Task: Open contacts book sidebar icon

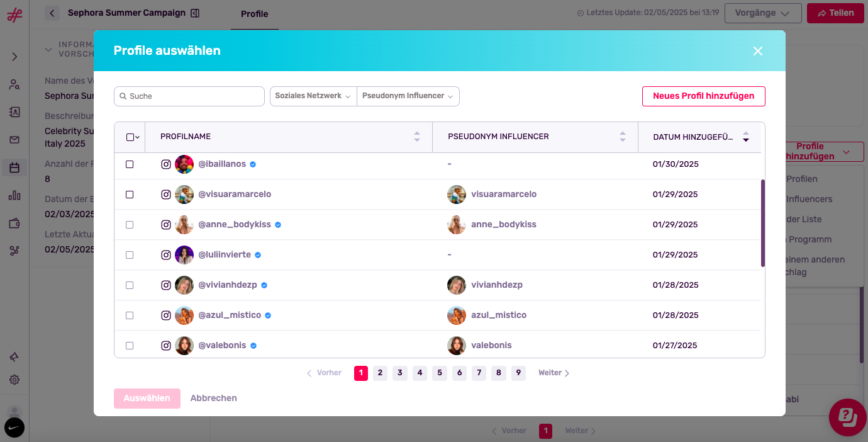Action: (14, 112)
